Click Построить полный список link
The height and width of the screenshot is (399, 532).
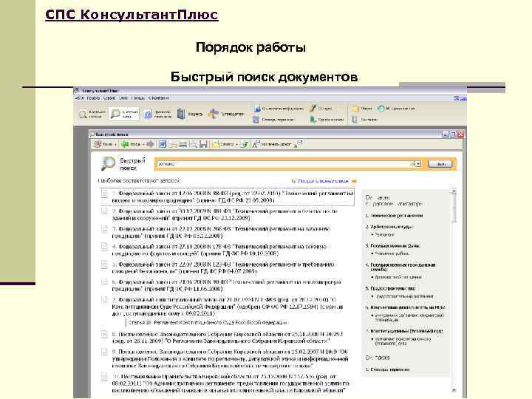click(x=324, y=181)
